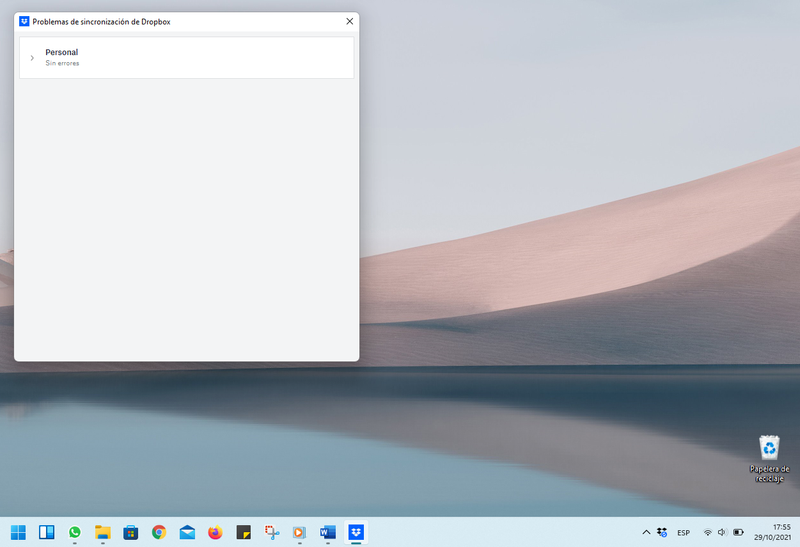This screenshot has height=547, width=800.
Task: Expand the Personal account row chevron
Action: pos(32,58)
